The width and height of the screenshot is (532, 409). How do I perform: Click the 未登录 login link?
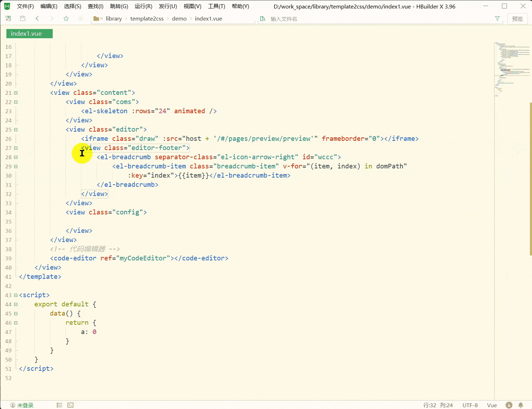(x=25, y=405)
